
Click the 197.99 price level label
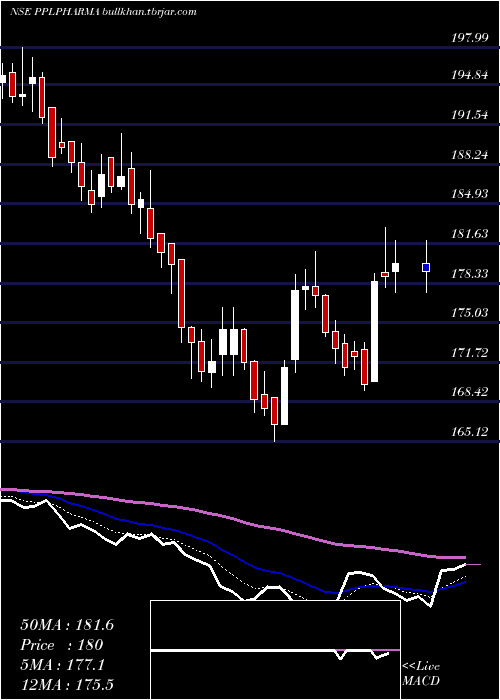(469, 38)
